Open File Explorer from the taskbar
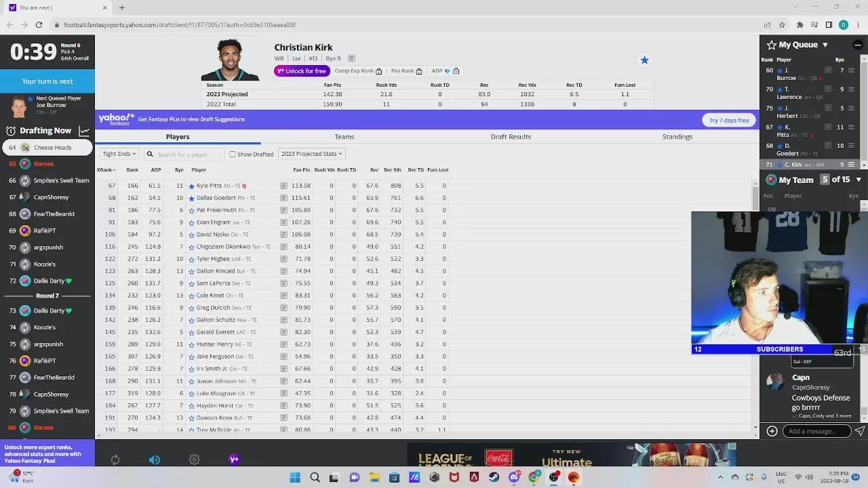 pos(374,477)
